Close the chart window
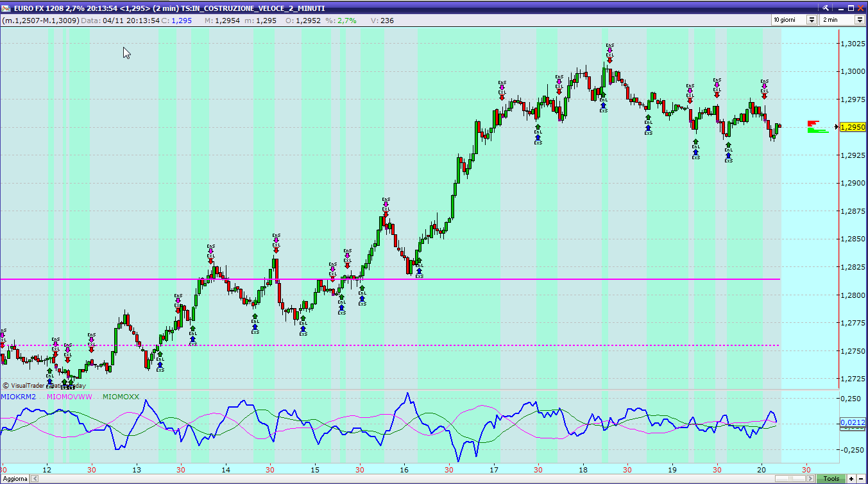The height and width of the screenshot is (484, 868). (860, 8)
